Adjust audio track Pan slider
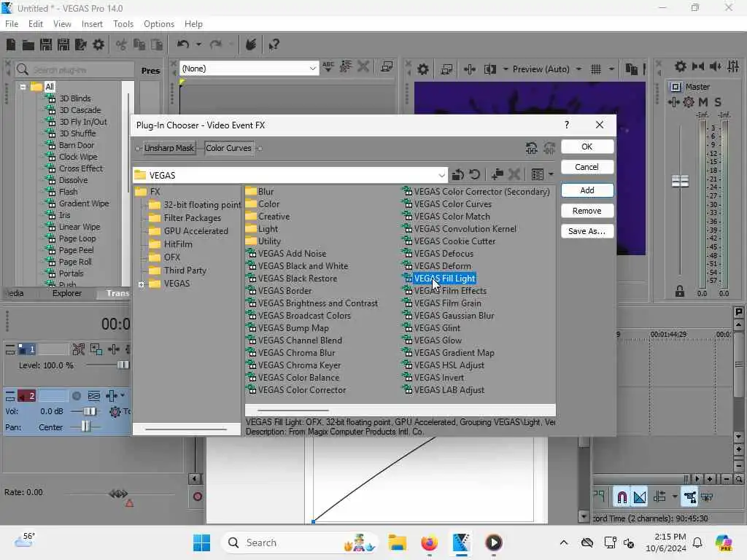 [85, 427]
